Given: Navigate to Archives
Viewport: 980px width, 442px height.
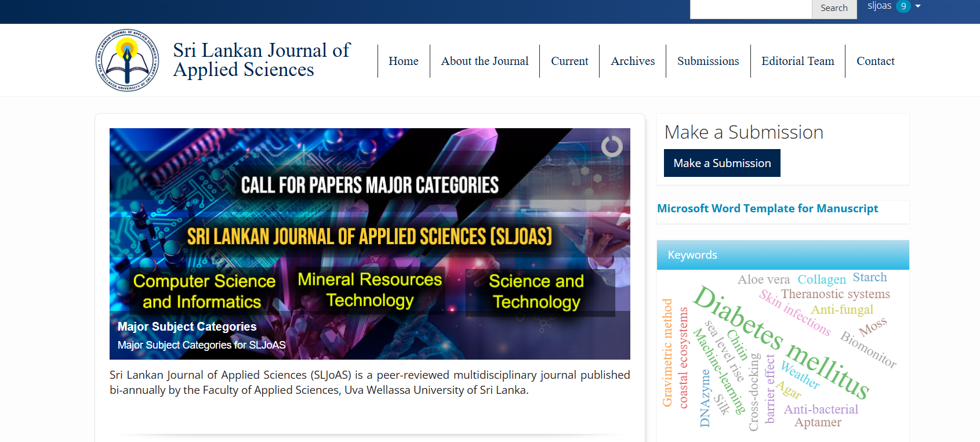Looking at the screenshot, I should click(632, 61).
